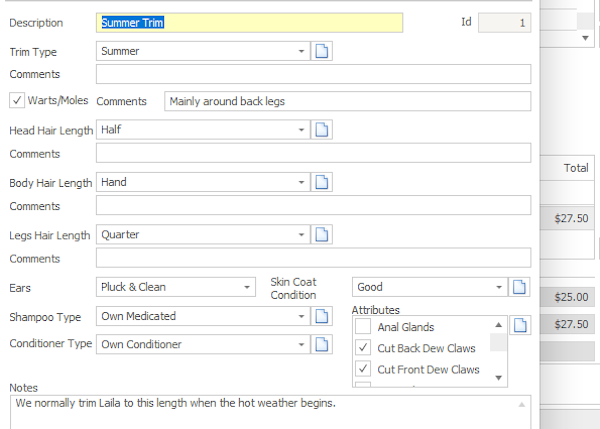Open the Trim Type dropdown
Viewport: 600px width, 429px height.
tap(301, 51)
